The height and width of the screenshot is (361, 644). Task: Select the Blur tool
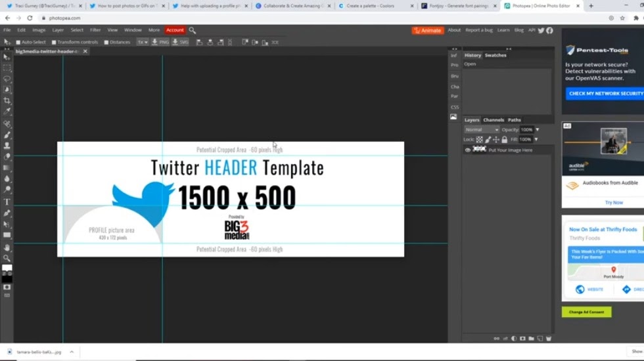(x=7, y=179)
